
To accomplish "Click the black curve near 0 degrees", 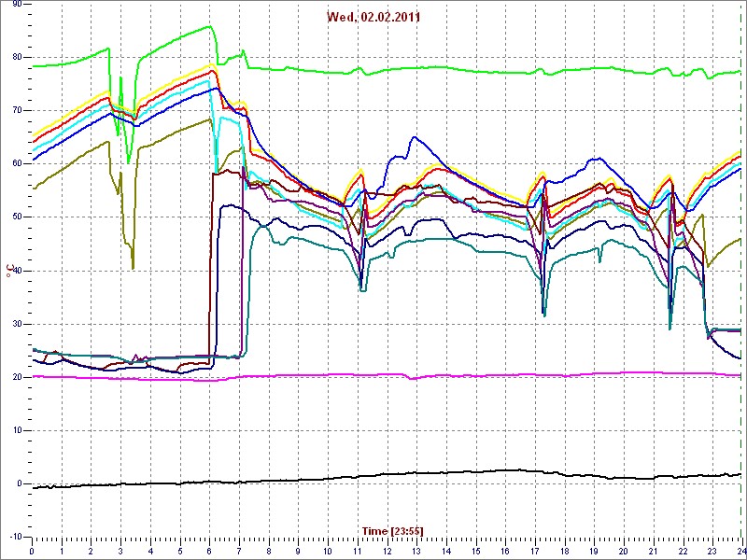I will pos(280,481).
